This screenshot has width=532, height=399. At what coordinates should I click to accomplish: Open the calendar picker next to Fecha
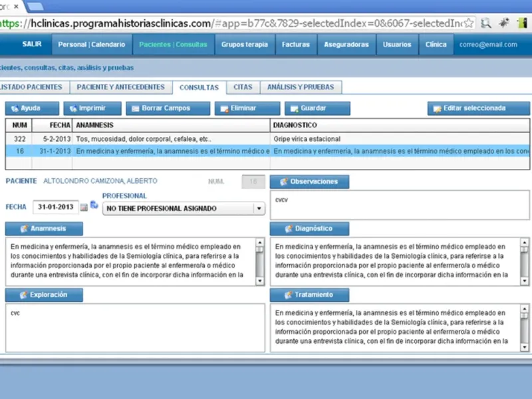84,207
